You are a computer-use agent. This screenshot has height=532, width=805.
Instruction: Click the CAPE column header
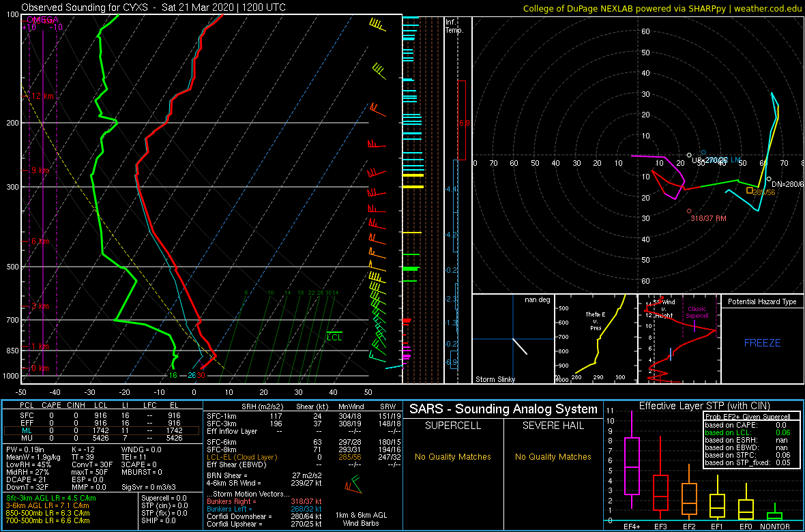[x=51, y=406]
